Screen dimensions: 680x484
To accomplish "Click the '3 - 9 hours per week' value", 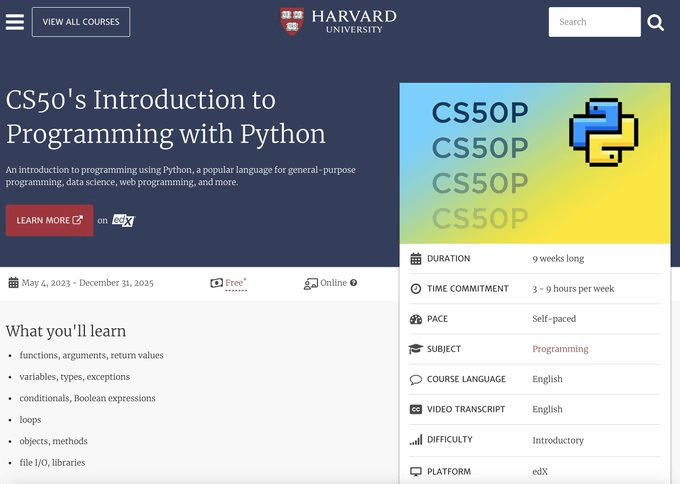I will pos(573,289).
